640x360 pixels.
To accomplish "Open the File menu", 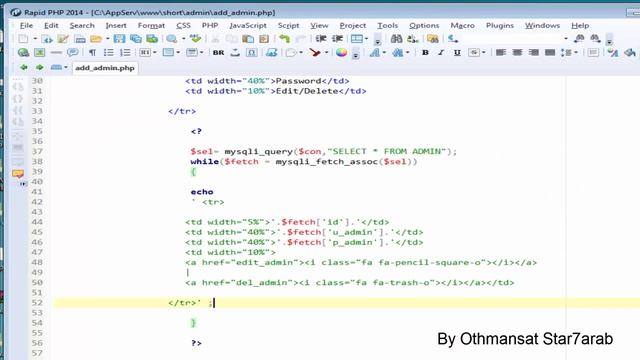I will tap(26, 25).
